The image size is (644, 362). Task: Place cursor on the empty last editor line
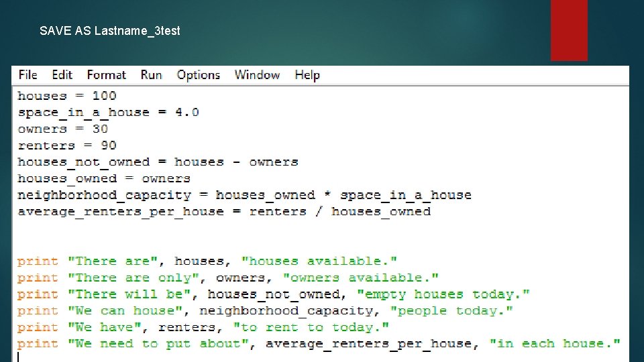pyautogui.click(x=321, y=357)
